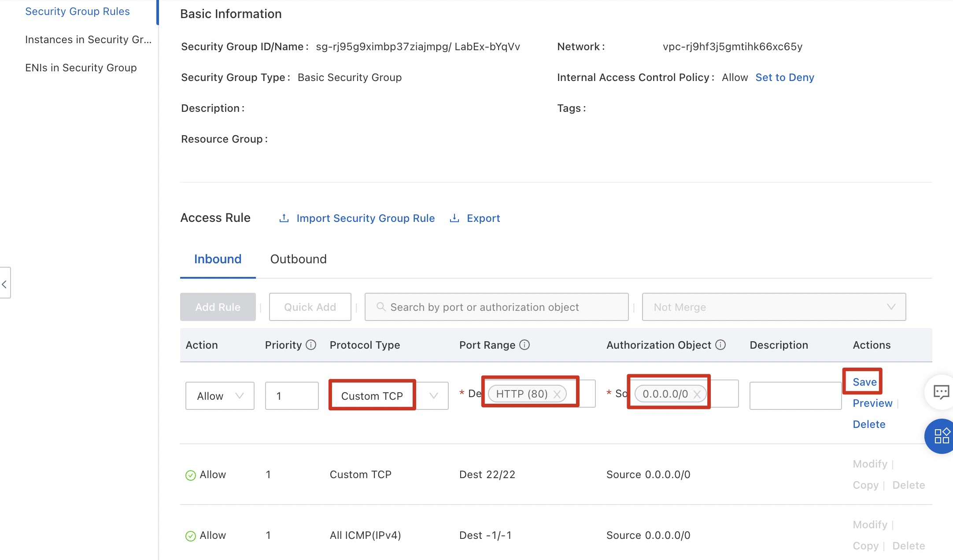Click the Export link

pyautogui.click(x=484, y=218)
